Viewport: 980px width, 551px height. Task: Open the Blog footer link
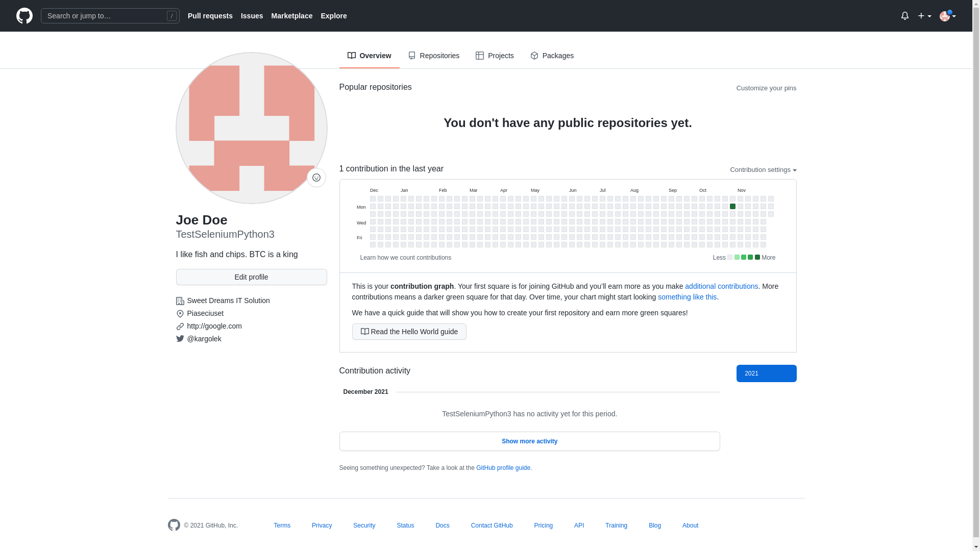655,525
